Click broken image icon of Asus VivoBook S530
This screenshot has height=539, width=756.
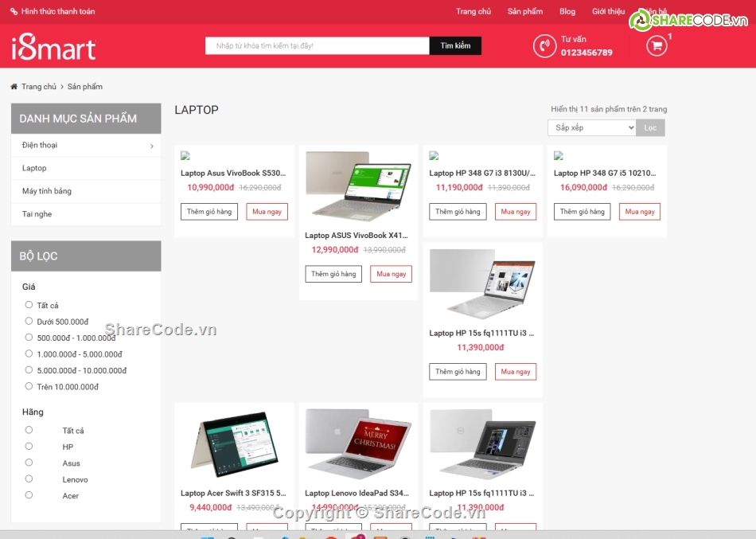(x=185, y=155)
